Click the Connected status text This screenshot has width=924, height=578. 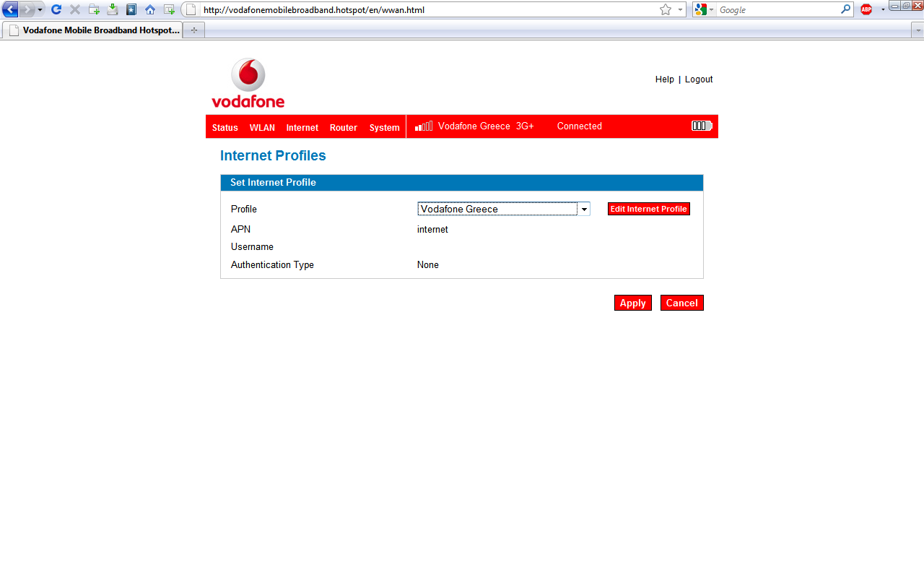(x=580, y=126)
